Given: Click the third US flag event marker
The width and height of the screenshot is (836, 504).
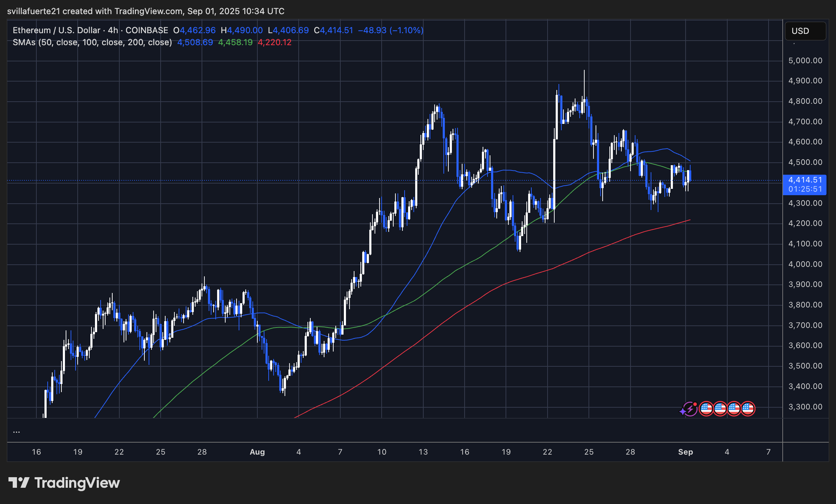Looking at the screenshot, I should pos(734,409).
